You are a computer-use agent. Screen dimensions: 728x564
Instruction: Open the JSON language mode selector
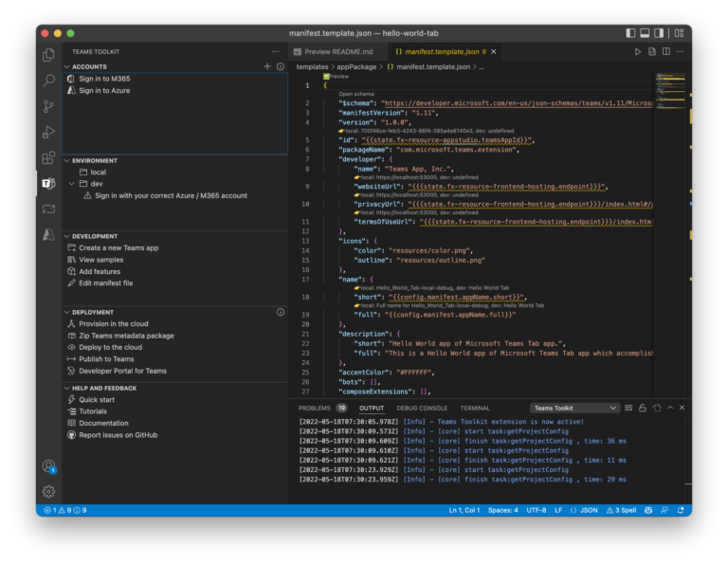[589, 510]
